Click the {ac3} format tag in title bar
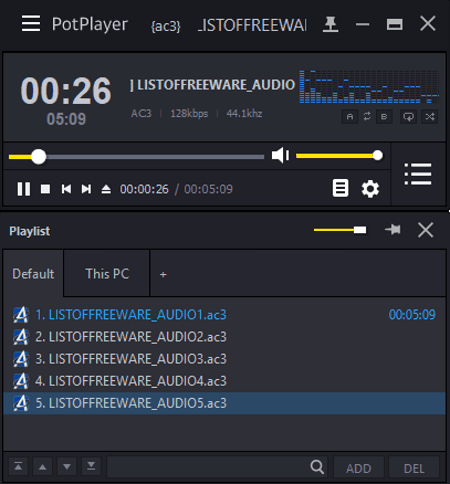Viewport: 450px width, 484px height. 166,26
